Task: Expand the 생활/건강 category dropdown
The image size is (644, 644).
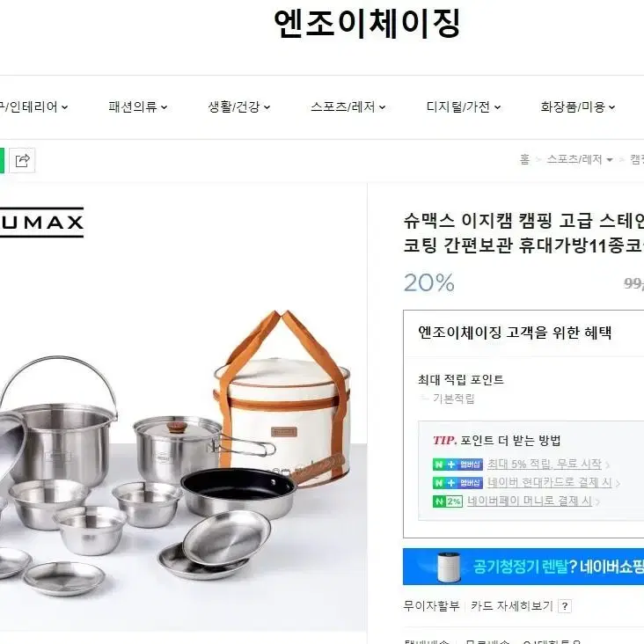Action: pos(239,107)
